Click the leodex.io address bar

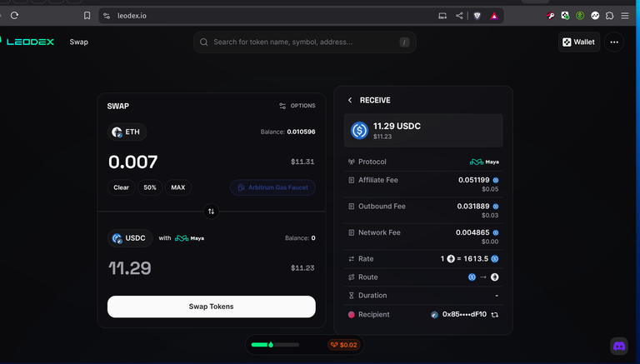tap(132, 16)
